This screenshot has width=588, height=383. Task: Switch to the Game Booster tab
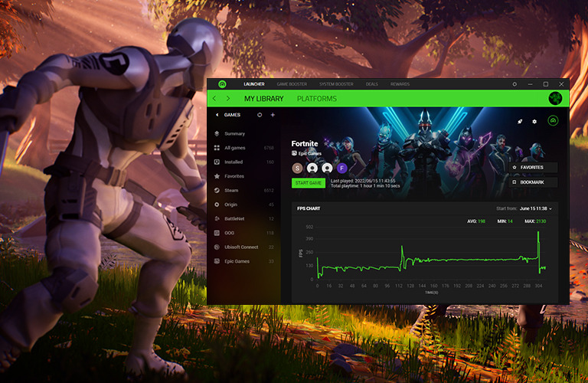pos(292,84)
